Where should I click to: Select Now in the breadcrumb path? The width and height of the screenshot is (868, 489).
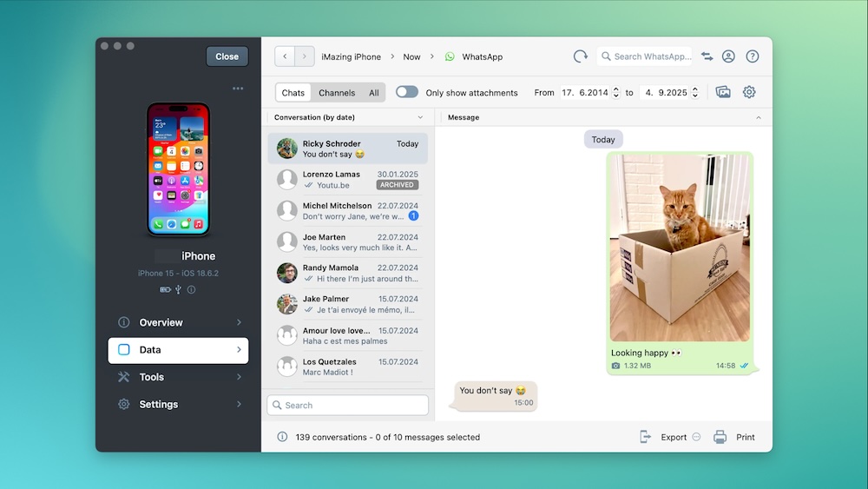point(411,56)
